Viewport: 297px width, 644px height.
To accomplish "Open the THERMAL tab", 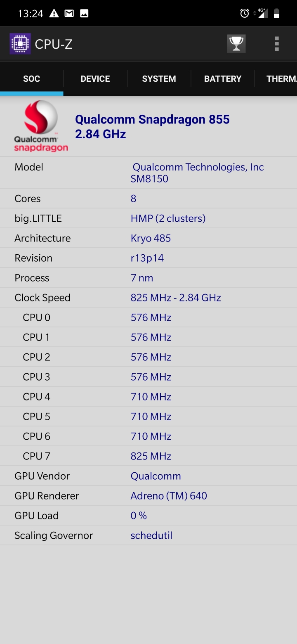I will [276, 78].
